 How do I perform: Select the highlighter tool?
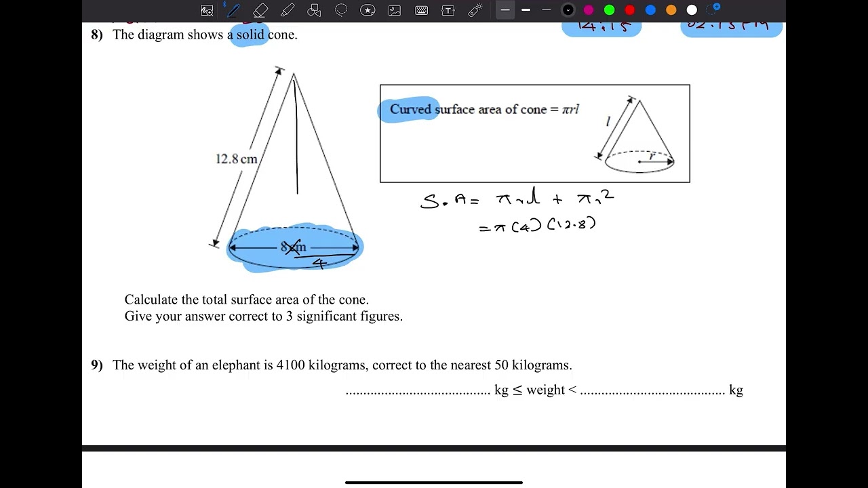coord(288,10)
